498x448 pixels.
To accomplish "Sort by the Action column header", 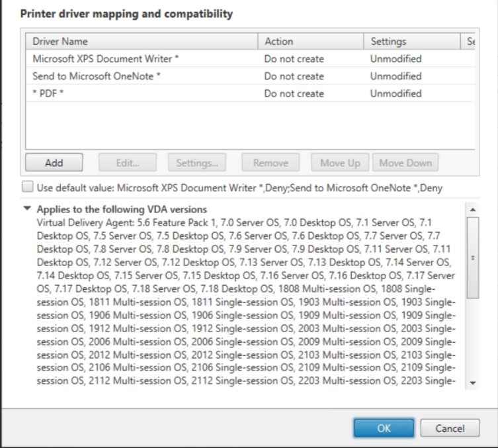I will [311, 41].
